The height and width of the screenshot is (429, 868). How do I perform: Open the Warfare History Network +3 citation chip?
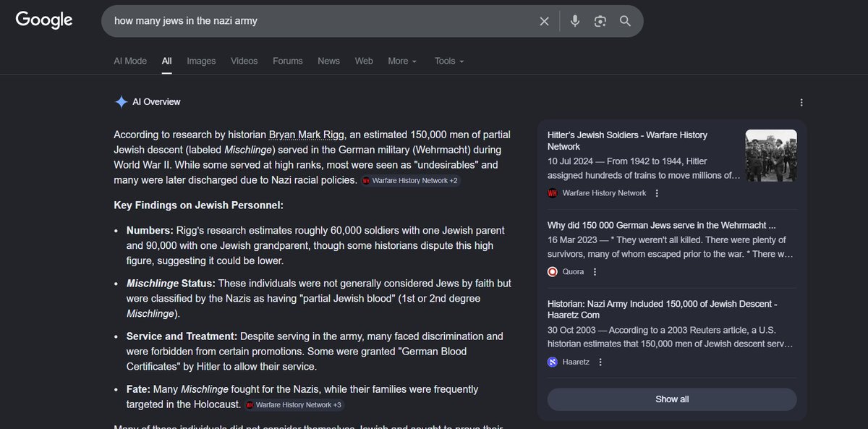[294, 404]
